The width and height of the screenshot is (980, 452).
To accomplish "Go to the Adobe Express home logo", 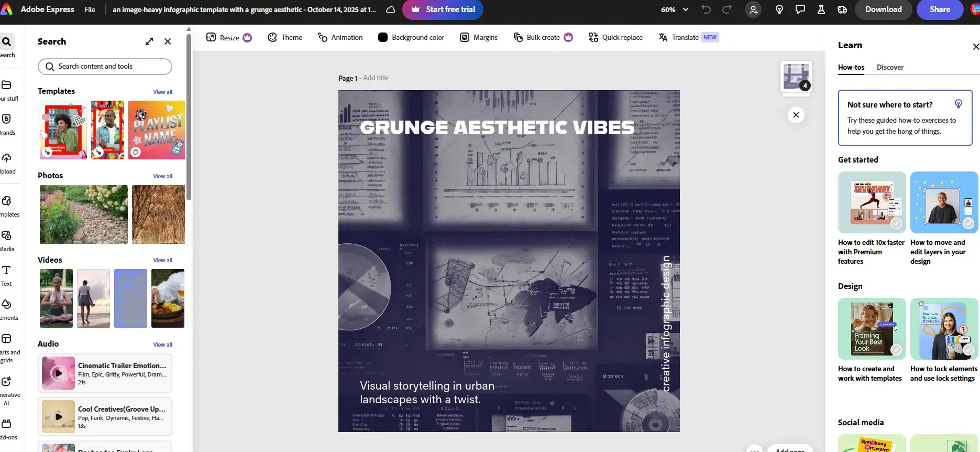I will (6, 9).
